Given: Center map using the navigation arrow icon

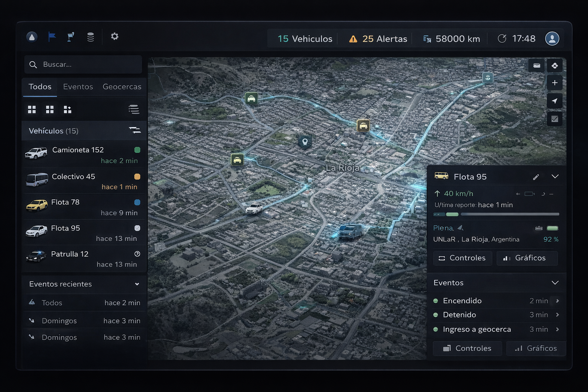Looking at the screenshot, I should coord(554,101).
